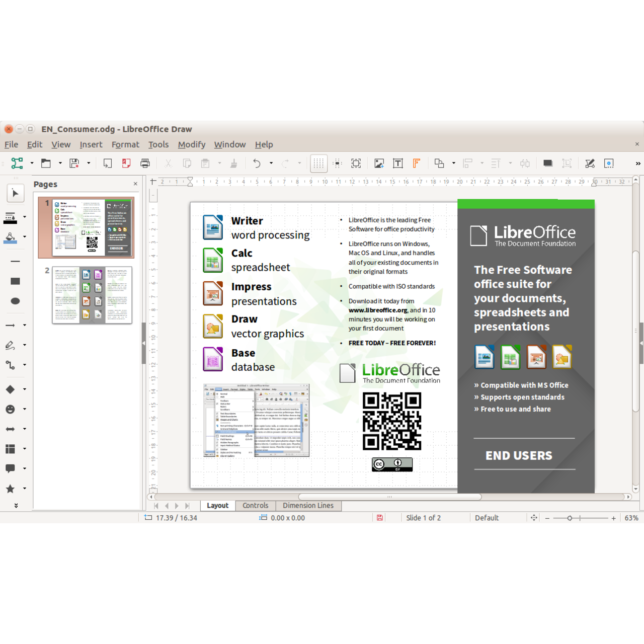Screen dimensions: 644x644
Task: Pick the Insert Line tool
Action: click(15, 261)
